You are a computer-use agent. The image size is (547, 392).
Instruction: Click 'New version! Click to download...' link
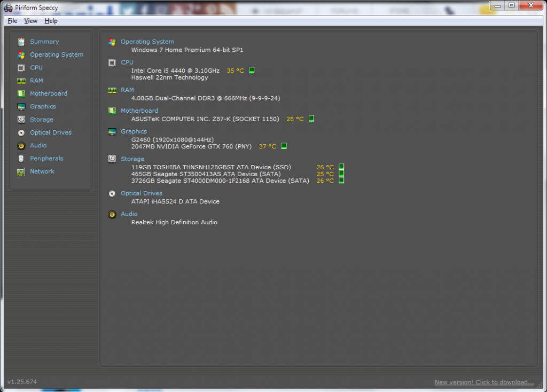[484, 382]
